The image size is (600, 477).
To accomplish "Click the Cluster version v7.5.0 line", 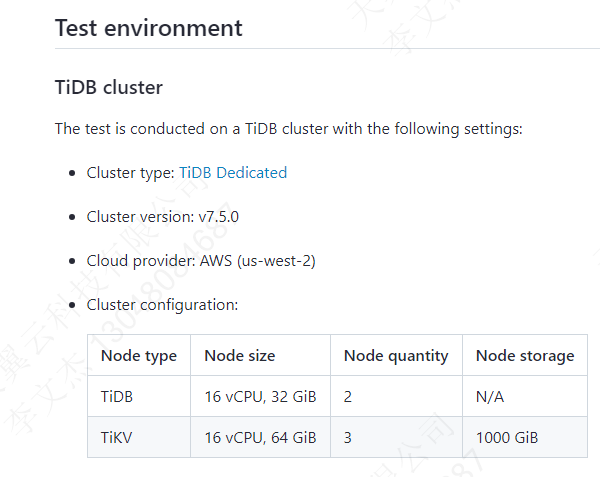I will (163, 217).
